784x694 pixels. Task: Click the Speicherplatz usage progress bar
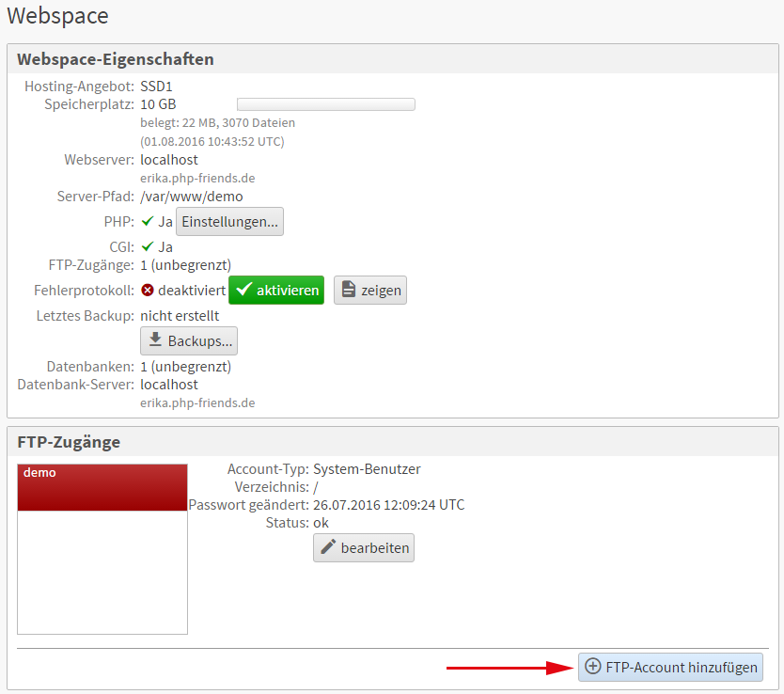tap(325, 104)
